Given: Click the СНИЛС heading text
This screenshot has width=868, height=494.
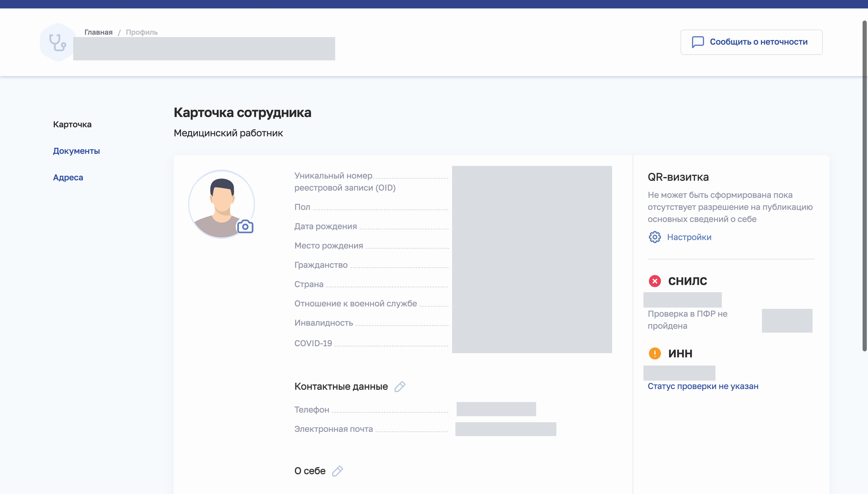Looking at the screenshot, I should coord(687,281).
